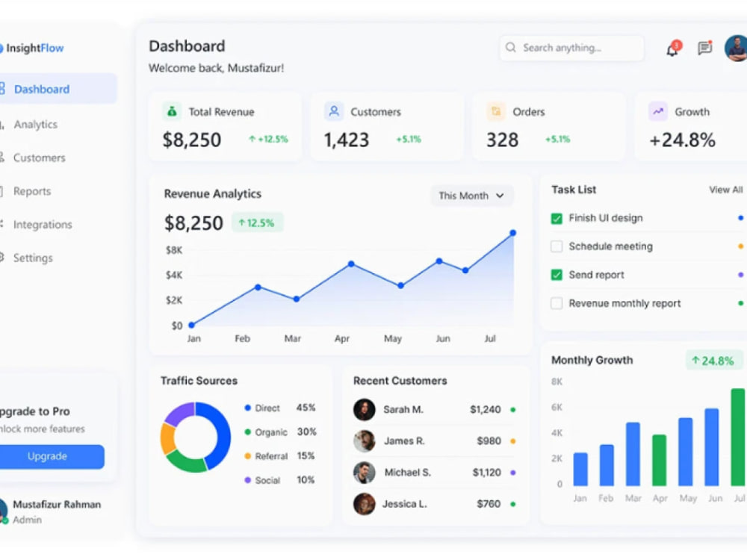
Task: Click the InsightFlow logo
Action: 31,48
